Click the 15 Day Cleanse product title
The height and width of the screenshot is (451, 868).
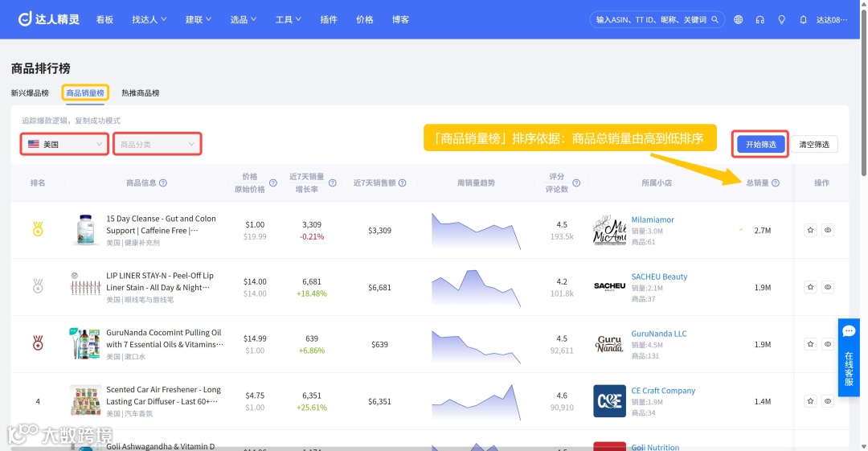pyautogui.click(x=161, y=224)
